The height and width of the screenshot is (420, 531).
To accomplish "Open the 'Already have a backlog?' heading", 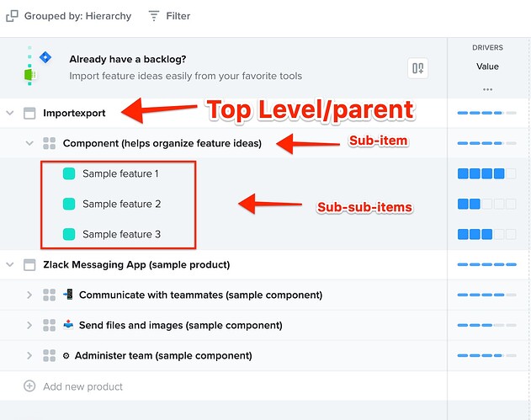I will [x=128, y=59].
